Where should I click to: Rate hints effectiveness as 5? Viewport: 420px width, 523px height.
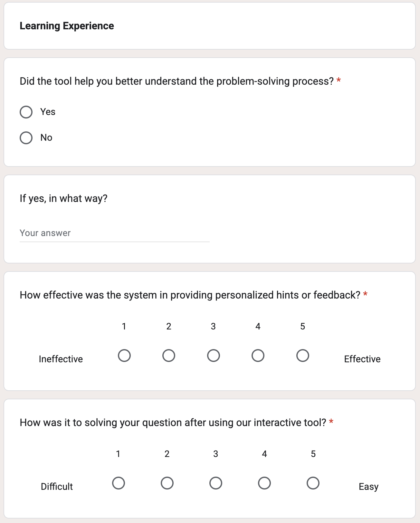click(303, 356)
